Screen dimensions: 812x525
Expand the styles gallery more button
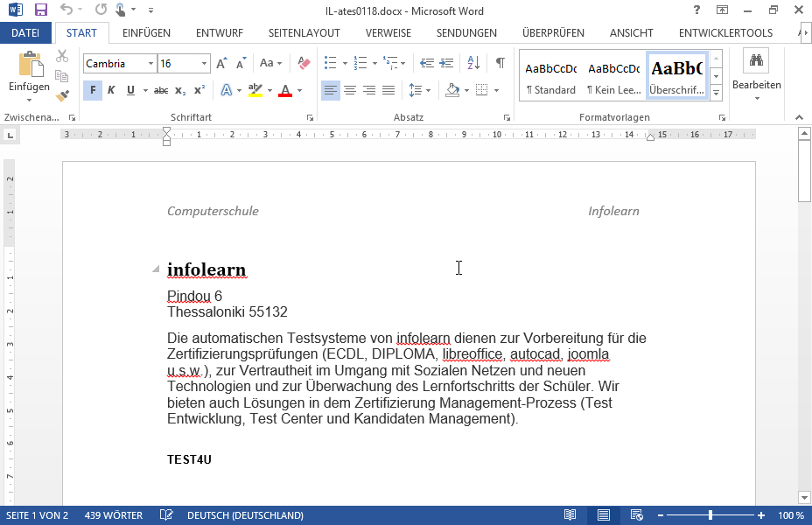tap(717, 94)
